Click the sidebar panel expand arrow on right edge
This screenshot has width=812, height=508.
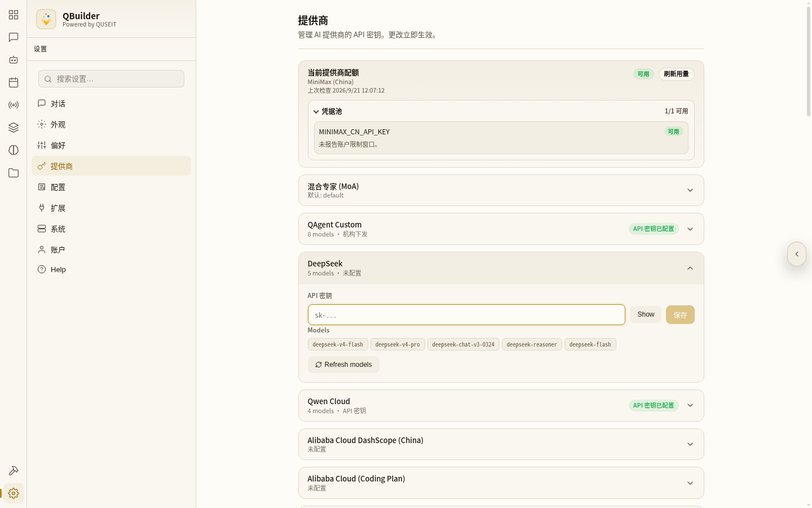[797, 254]
